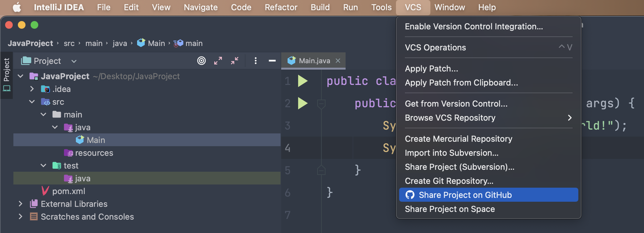Select Apply Patch menu item
Viewport: 644px width, 233px height.
click(x=488, y=69)
